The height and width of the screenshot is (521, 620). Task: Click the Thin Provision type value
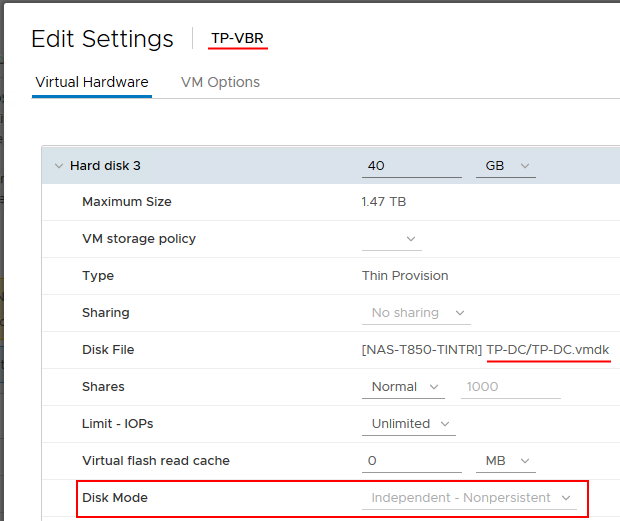click(405, 276)
